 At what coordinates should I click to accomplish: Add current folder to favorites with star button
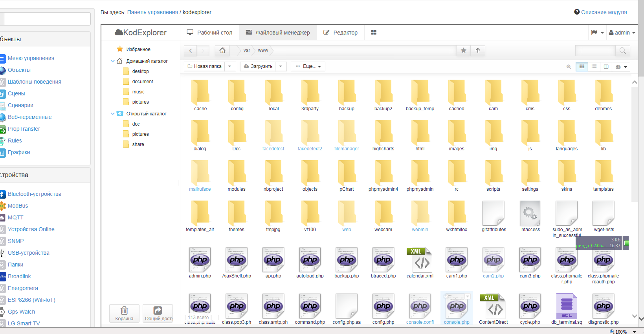coord(464,50)
